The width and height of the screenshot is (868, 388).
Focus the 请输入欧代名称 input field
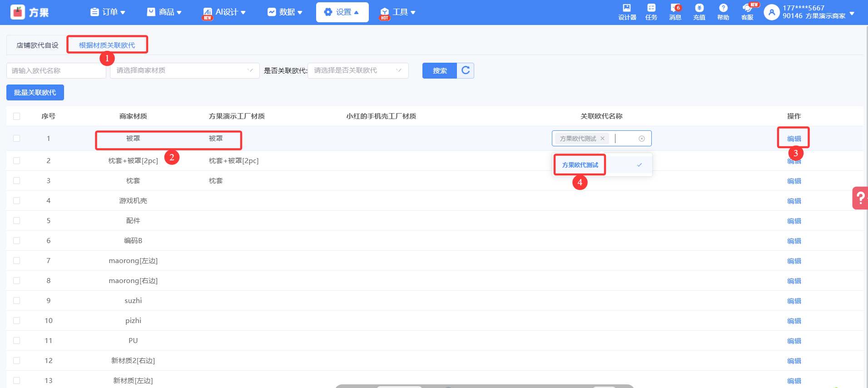(x=56, y=70)
